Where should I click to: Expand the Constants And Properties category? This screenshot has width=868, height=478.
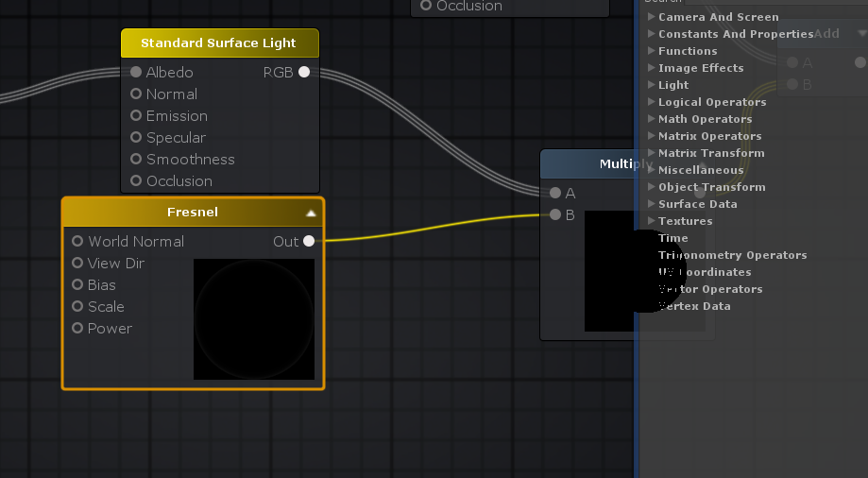652,34
